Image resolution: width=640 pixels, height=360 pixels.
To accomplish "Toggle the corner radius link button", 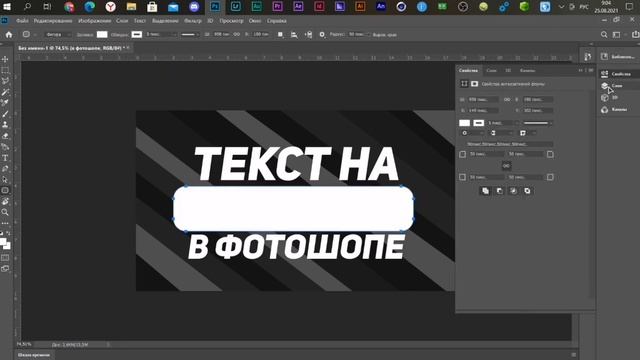I will click(506, 166).
